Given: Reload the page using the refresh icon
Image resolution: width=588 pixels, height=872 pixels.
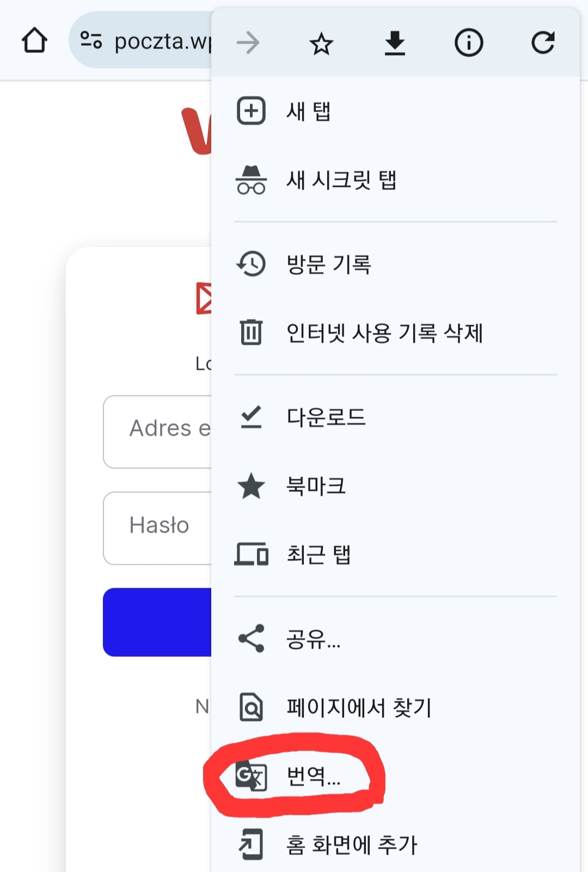Looking at the screenshot, I should 542,44.
